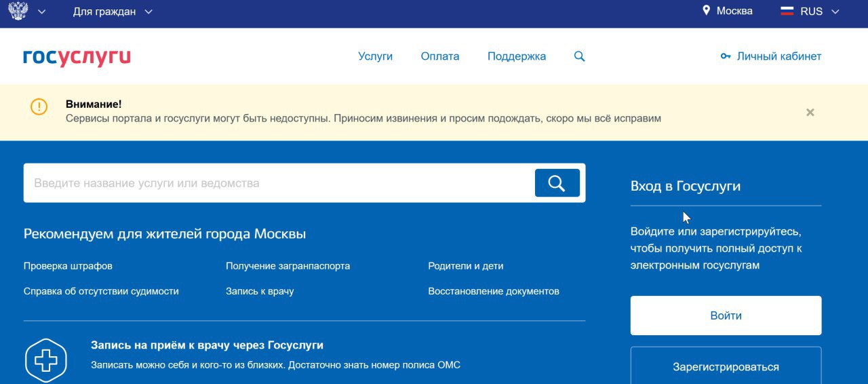Close the Внимание notification banner
The width and height of the screenshot is (868, 384).
coord(810,112)
